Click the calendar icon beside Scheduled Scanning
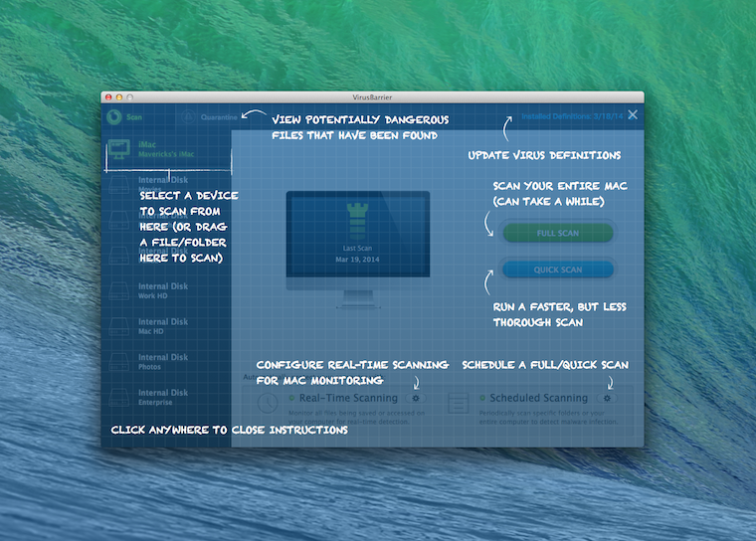Screen dimensions: 756x541 (458, 403)
